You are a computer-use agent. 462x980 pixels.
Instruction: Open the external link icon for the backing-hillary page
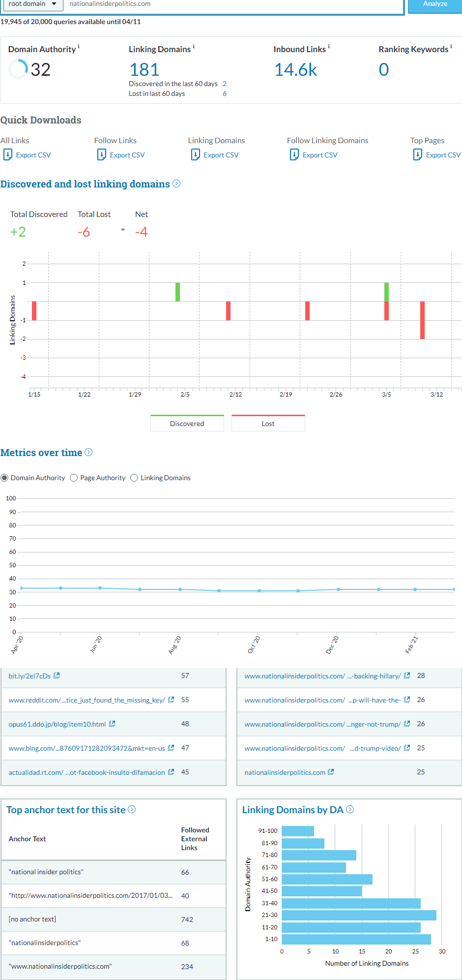pos(407,675)
